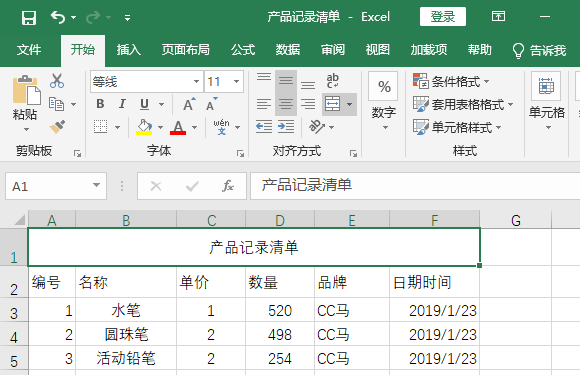The width and height of the screenshot is (580, 375).
Task: Open the 数字 percent format menu
Action: click(x=384, y=102)
